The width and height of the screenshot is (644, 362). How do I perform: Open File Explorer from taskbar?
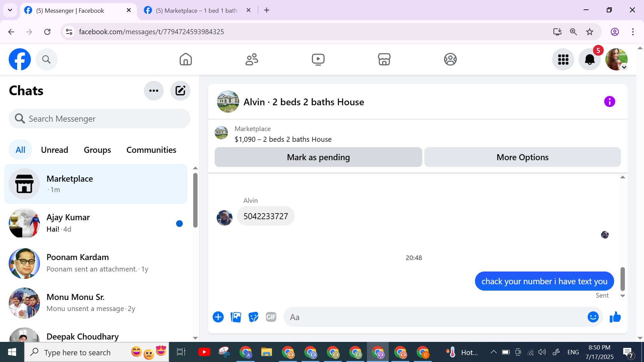pos(266,352)
